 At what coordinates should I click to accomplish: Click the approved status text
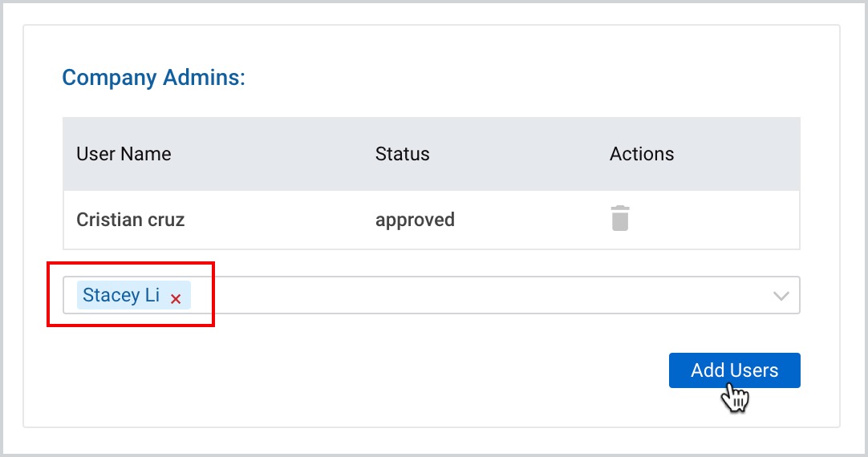click(416, 220)
